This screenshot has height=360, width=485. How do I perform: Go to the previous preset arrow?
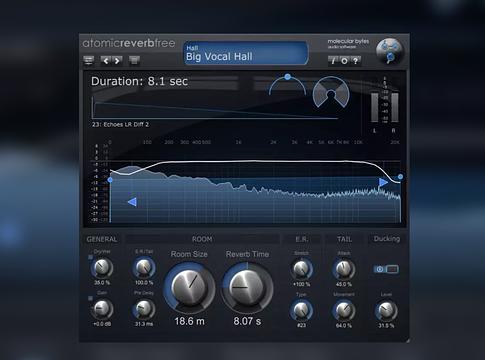tap(106, 61)
